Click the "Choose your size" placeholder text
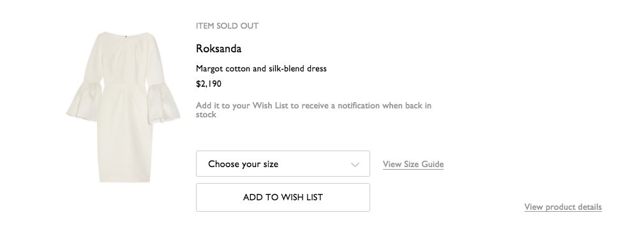 point(243,164)
